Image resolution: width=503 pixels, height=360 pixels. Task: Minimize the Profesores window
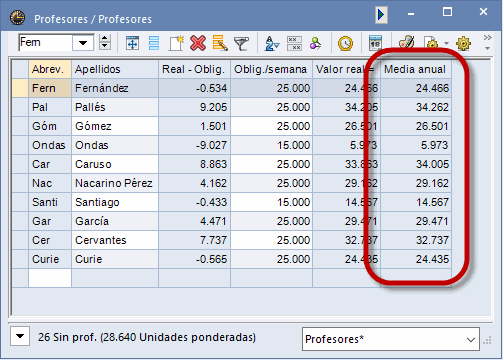[x=411, y=14]
